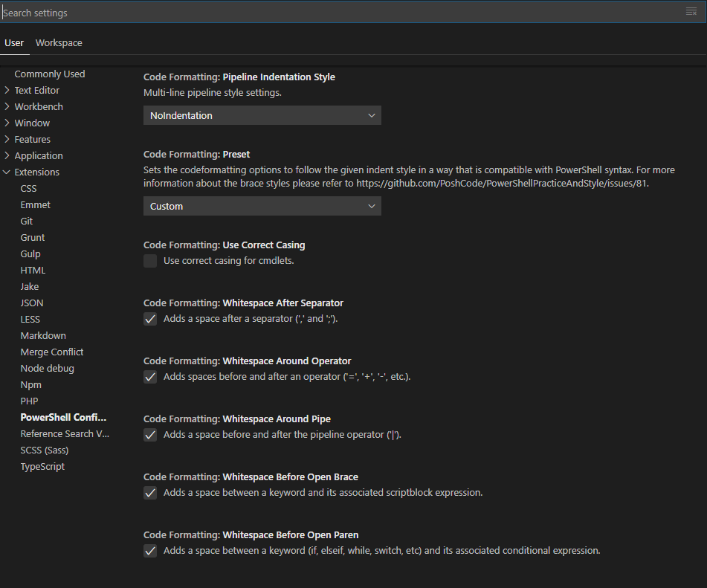This screenshot has width=707, height=588.
Task: Click the Text Editor tree label
Action: [x=37, y=90]
